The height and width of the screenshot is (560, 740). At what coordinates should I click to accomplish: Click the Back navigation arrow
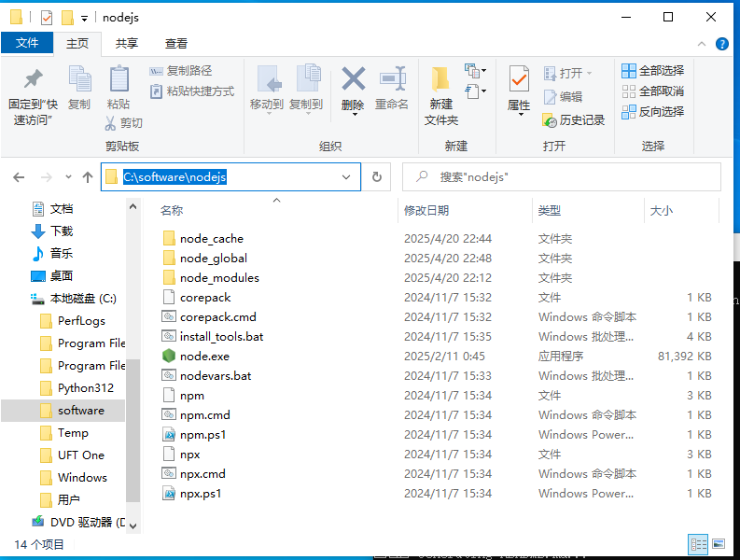(19, 177)
